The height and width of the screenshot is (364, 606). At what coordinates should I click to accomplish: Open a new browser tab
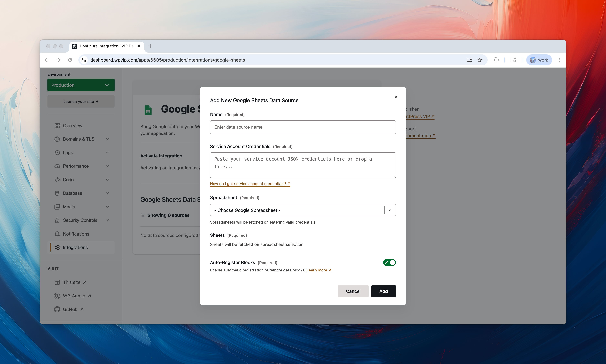pyautogui.click(x=151, y=46)
